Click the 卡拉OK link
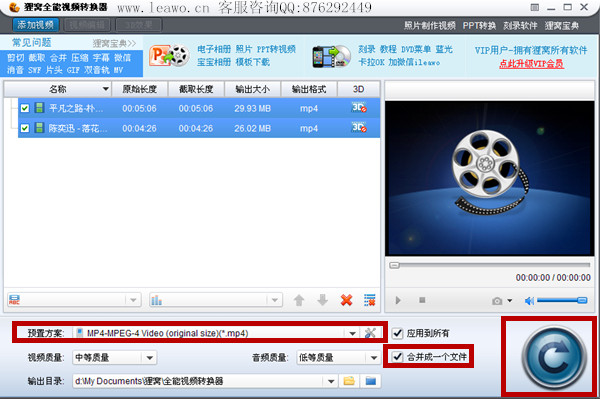 pos(371,62)
